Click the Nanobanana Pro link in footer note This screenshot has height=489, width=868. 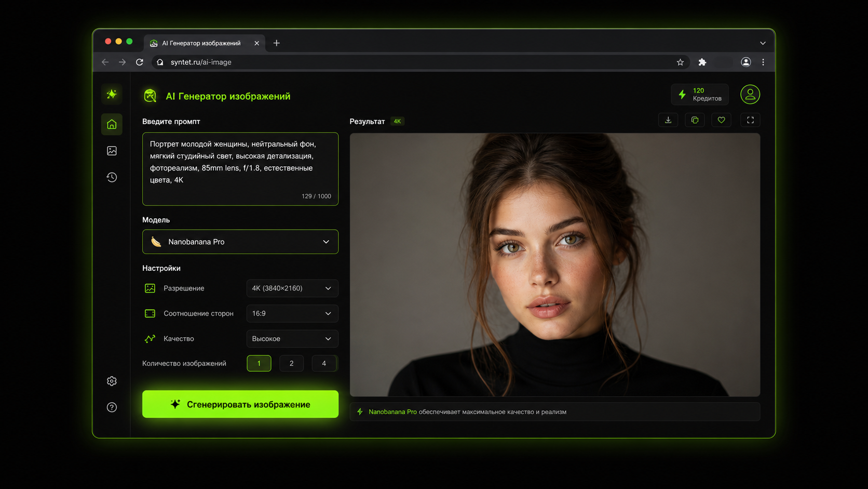[392, 412]
